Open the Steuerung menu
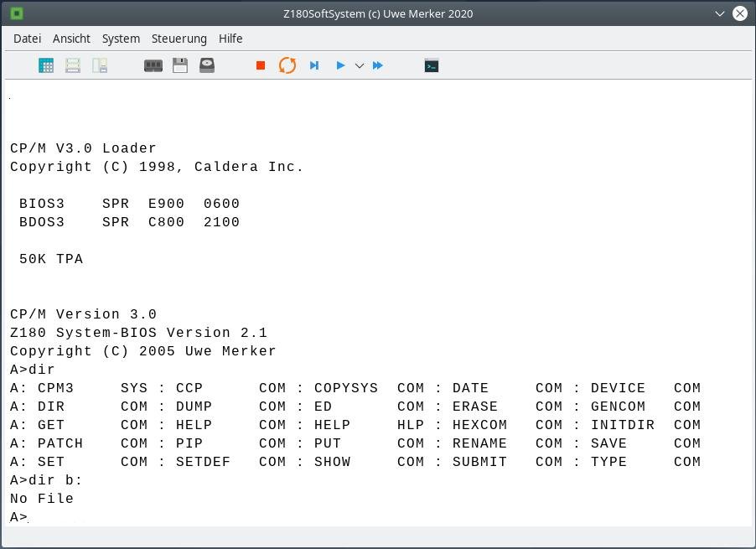756x549 pixels. [x=179, y=39]
